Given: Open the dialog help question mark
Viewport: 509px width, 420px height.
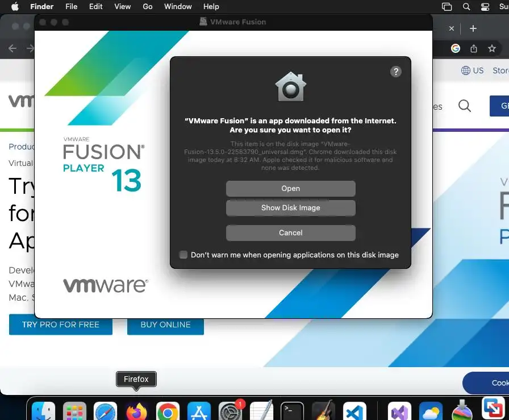Looking at the screenshot, I should [x=396, y=72].
